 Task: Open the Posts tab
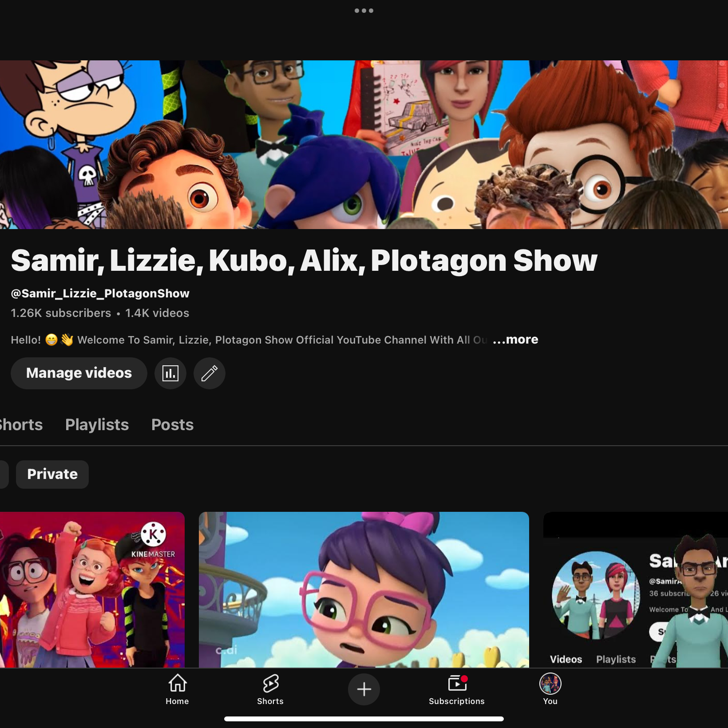point(172,425)
